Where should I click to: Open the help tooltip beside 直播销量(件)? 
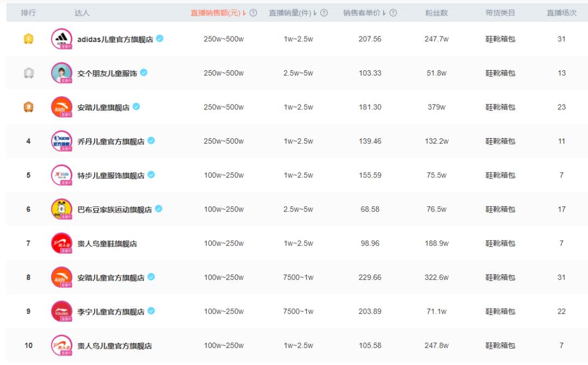click(x=323, y=11)
